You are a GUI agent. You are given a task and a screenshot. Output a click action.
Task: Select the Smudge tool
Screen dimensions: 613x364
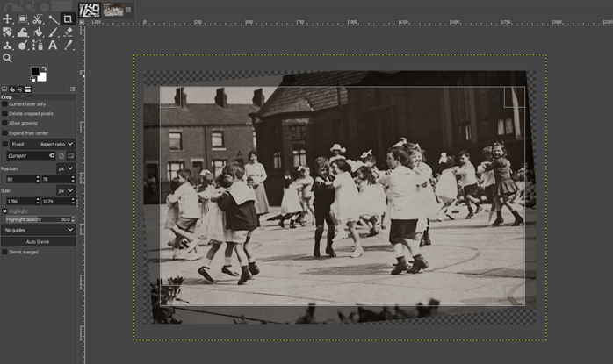coord(23,46)
